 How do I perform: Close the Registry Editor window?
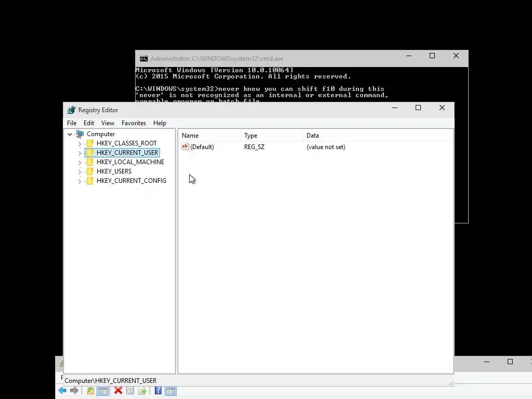coord(442,108)
